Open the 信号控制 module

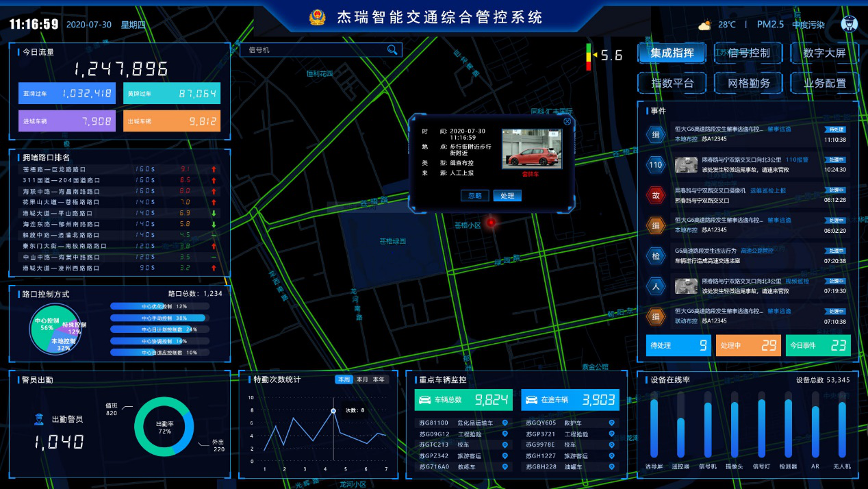[x=749, y=53]
